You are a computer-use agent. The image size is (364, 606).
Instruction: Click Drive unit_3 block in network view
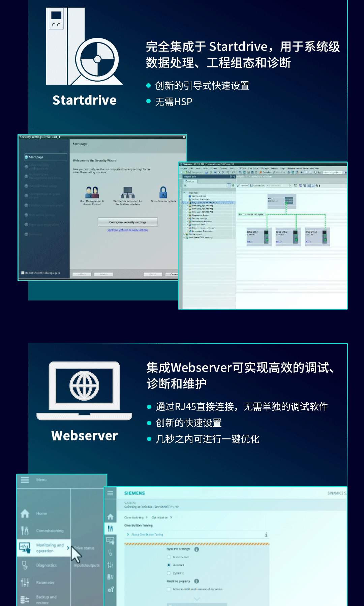pyautogui.click(x=317, y=237)
